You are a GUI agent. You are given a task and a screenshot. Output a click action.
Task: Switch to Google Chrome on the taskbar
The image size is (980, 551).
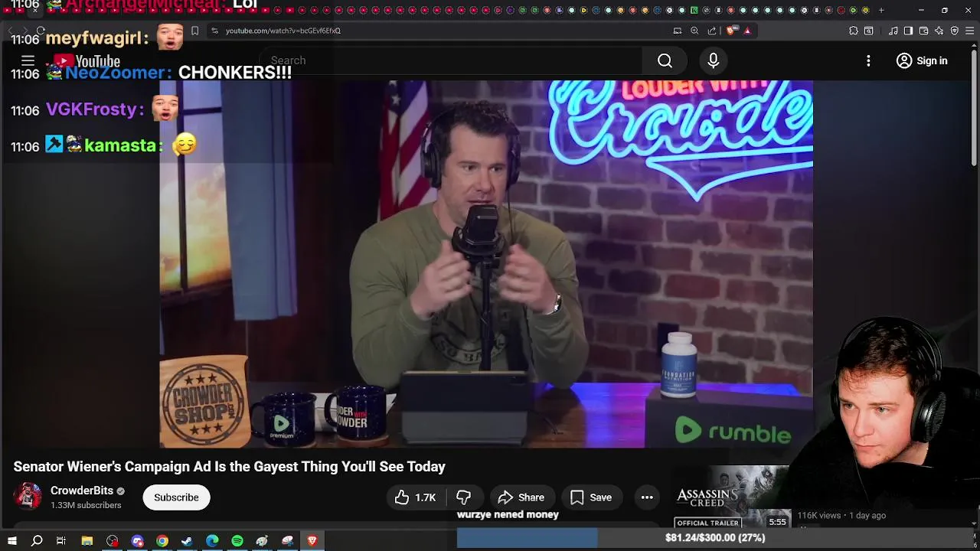pyautogui.click(x=162, y=541)
